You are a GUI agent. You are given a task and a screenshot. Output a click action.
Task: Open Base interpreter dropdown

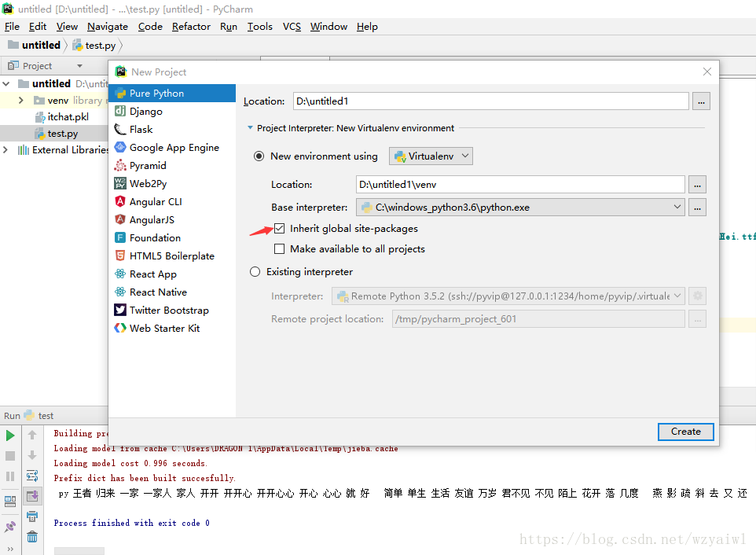520,208
